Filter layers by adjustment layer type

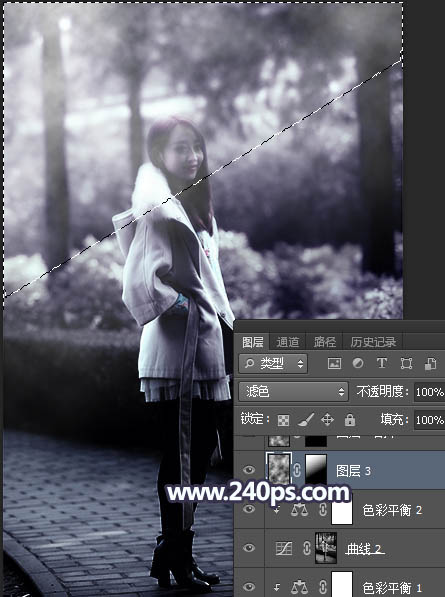point(358,364)
